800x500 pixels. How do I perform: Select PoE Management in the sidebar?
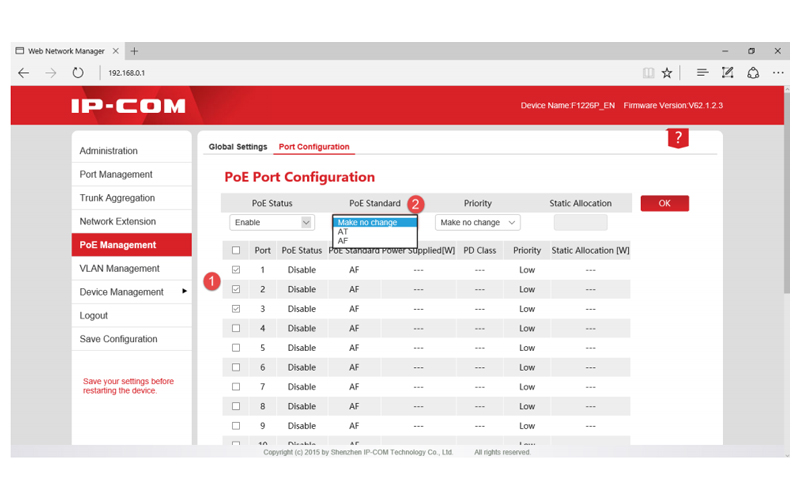click(x=132, y=245)
